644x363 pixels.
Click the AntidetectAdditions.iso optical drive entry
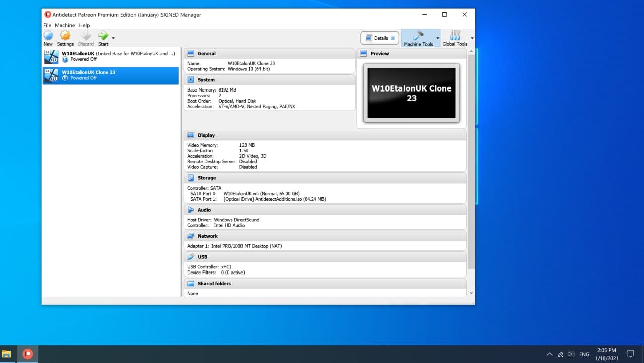pyautogui.click(x=275, y=199)
